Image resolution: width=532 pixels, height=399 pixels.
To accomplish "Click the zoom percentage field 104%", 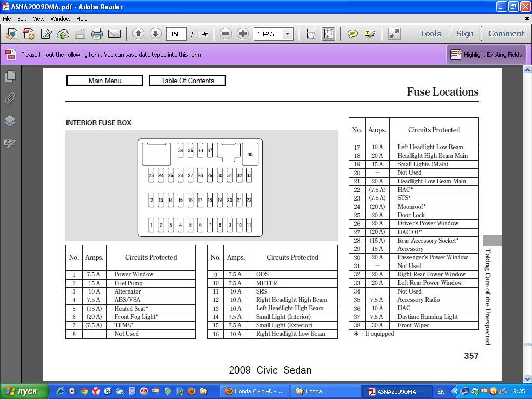I will [268, 34].
